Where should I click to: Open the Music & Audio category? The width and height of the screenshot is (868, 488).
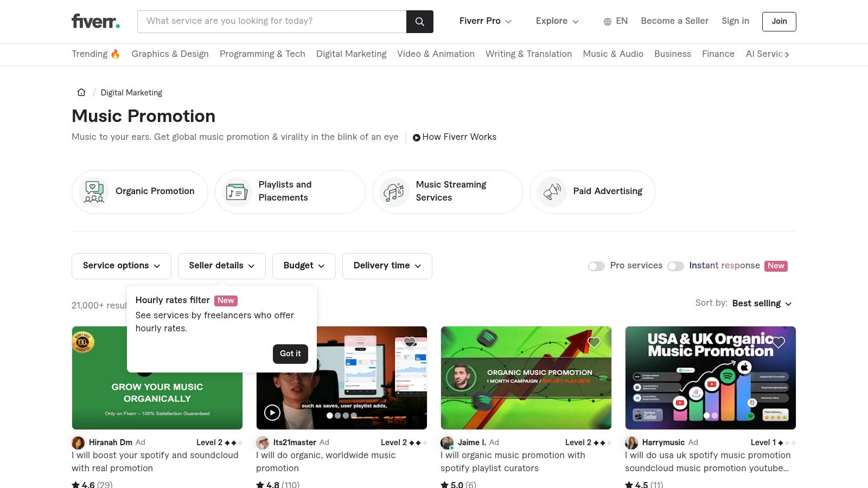click(x=613, y=54)
